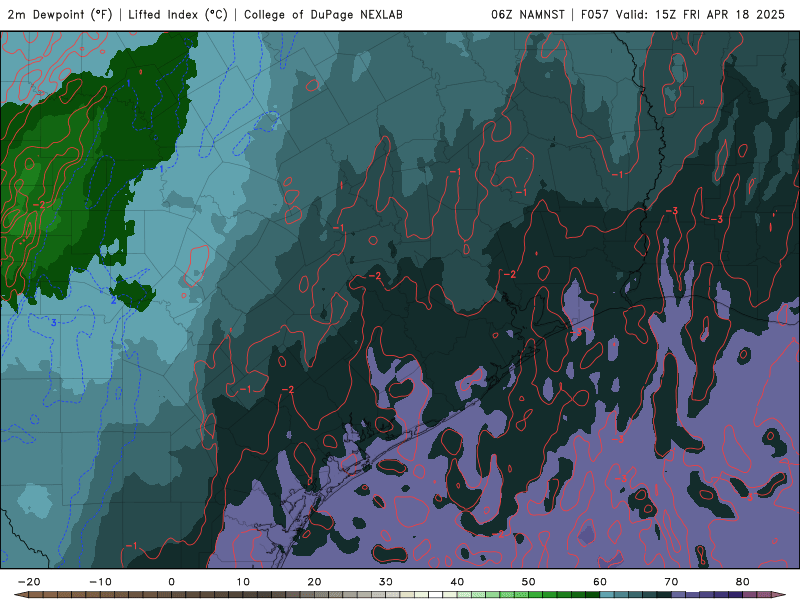Click the 30 label on the color scale

point(386,582)
